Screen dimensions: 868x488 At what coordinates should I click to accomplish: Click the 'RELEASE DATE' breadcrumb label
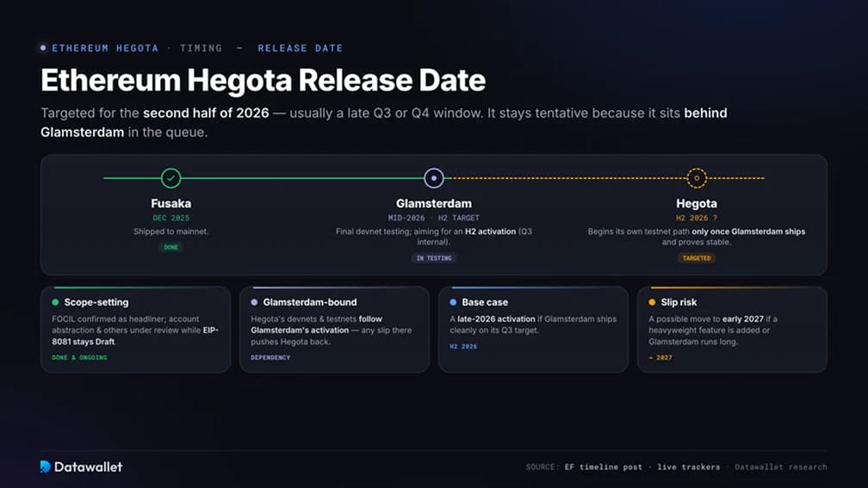tap(300, 48)
